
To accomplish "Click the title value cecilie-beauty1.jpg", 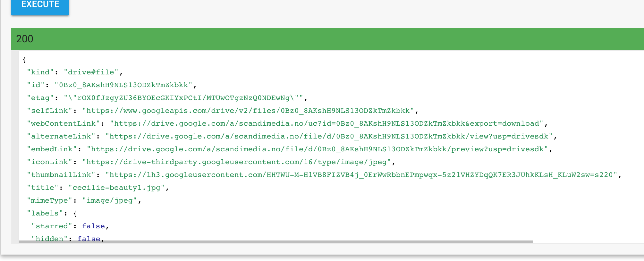I will click(x=116, y=188).
